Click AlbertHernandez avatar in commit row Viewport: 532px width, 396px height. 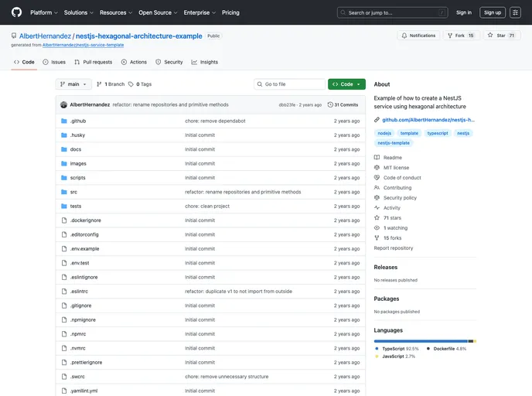(x=63, y=104)
